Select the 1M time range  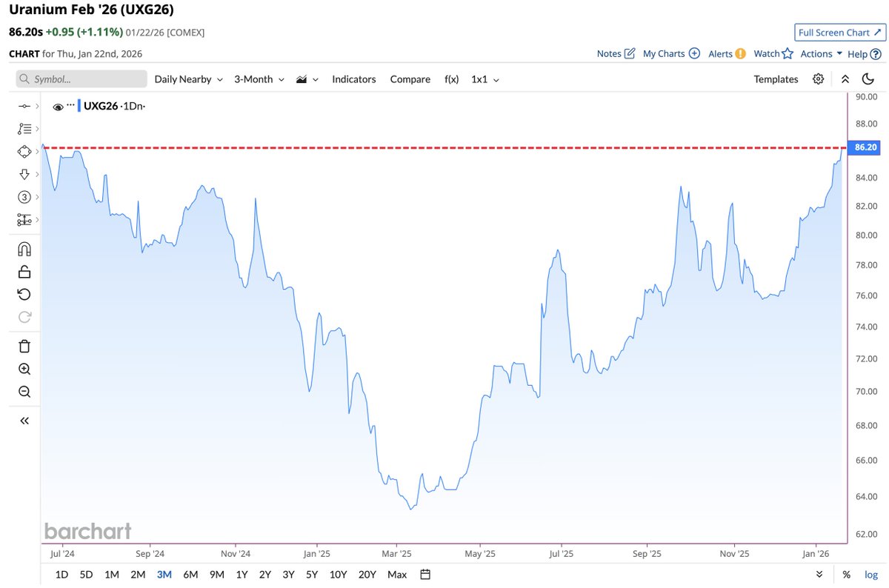[112, 574]
